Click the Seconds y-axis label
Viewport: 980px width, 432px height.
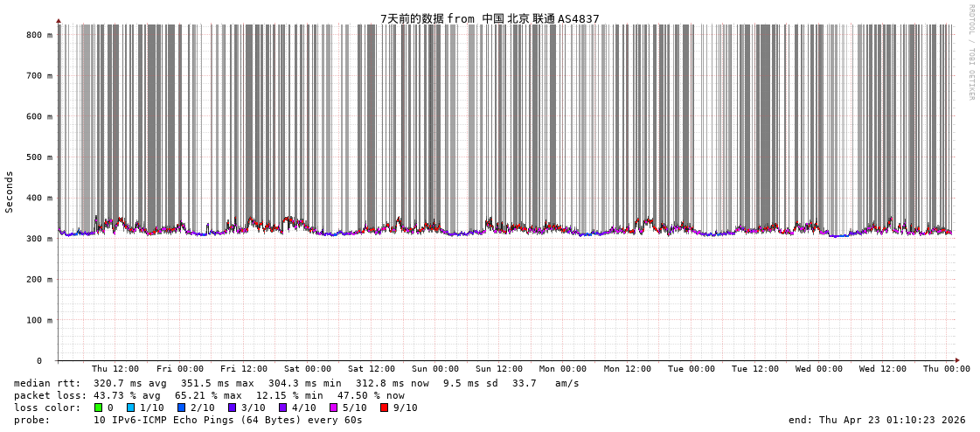pos(10,192)
